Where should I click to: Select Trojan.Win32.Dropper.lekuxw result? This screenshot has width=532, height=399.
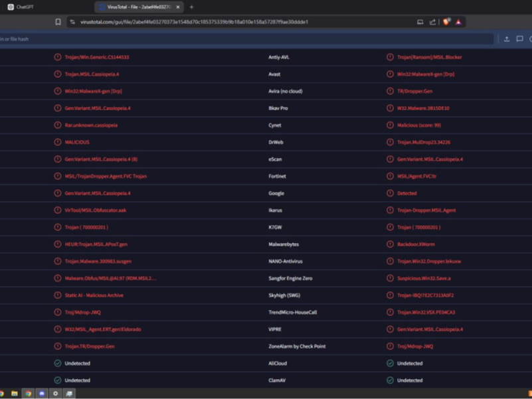click(x=429, y=262)
